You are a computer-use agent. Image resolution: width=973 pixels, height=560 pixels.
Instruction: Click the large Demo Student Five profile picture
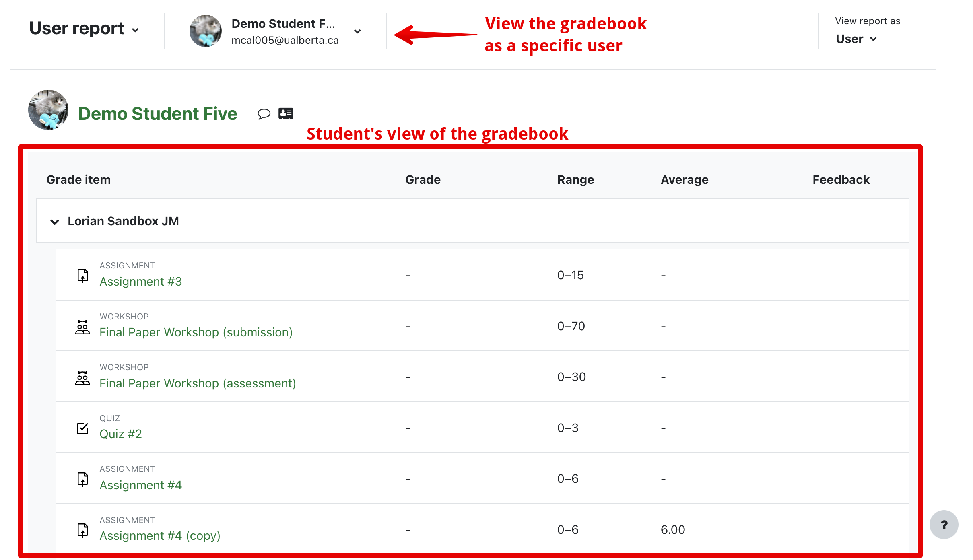(x=48, y=110)
